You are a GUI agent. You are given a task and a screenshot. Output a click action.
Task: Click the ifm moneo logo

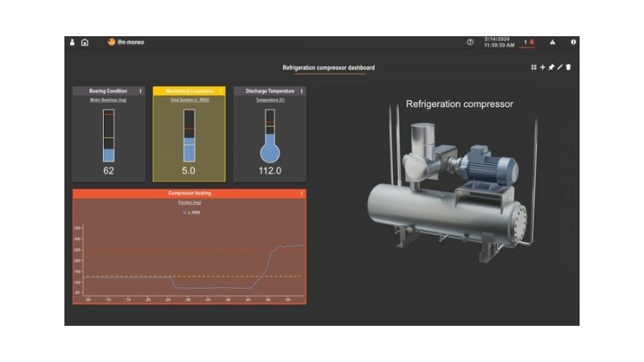pyautogui.click(x=126, y=42)
